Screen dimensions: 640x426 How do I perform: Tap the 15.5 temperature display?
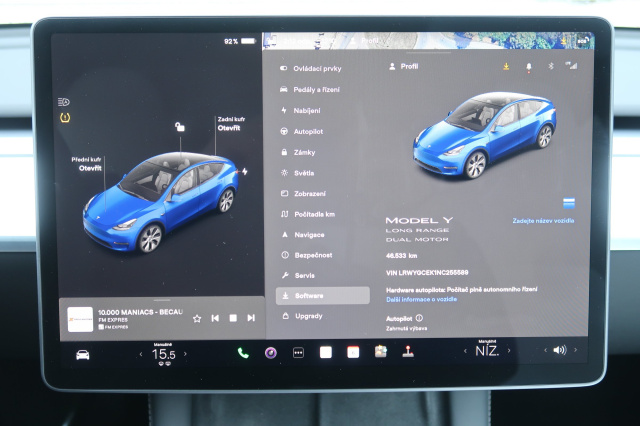tap(164, 354)
